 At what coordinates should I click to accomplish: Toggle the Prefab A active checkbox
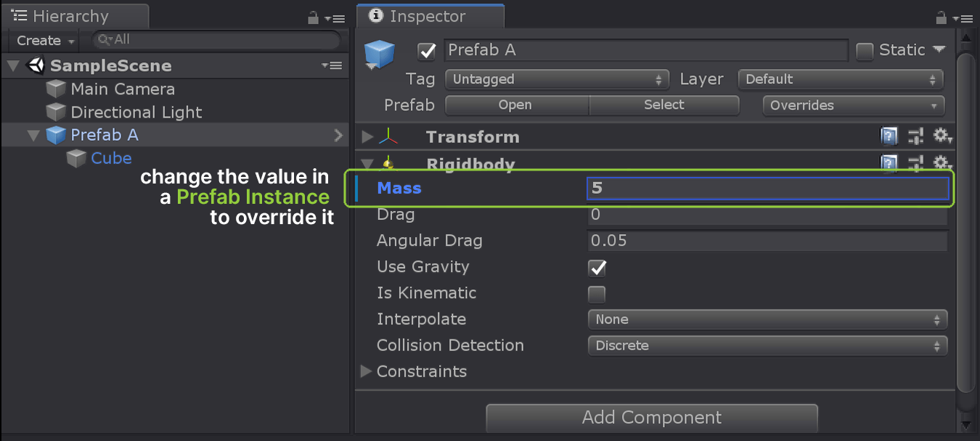(x=427, y=51)
